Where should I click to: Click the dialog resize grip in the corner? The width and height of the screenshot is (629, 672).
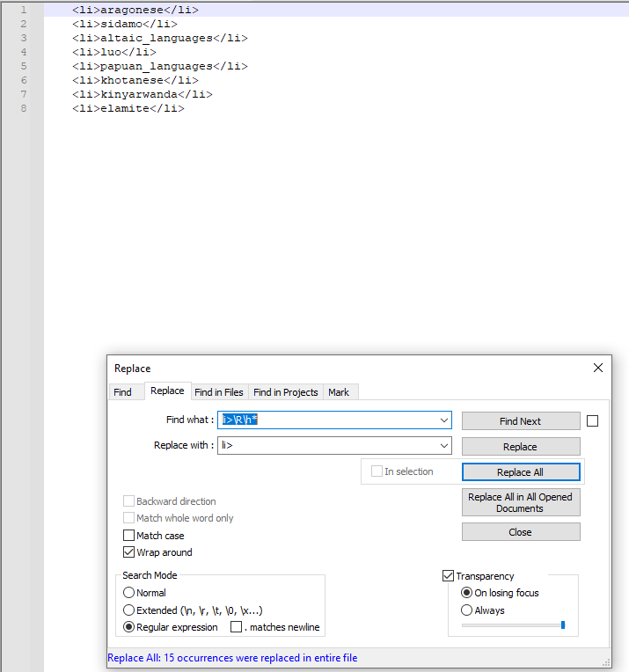pyautogui.click(x=606, y=662)
